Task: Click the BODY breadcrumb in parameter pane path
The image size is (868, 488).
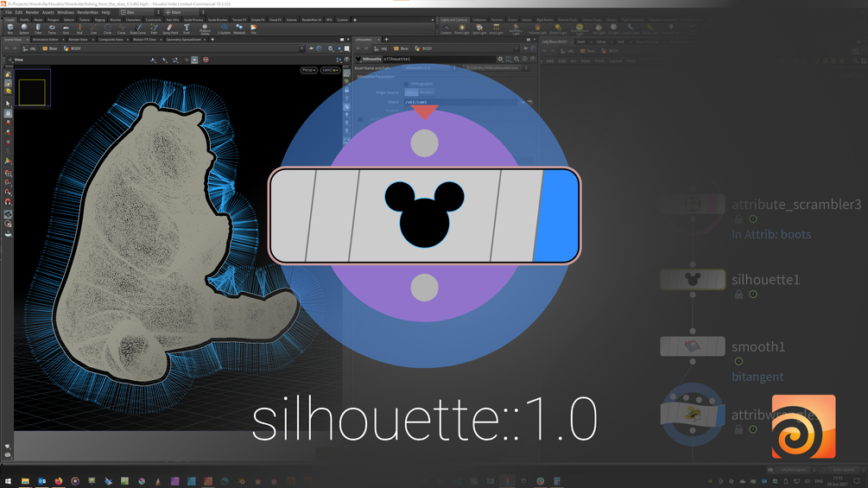Action: click(425, 48)
